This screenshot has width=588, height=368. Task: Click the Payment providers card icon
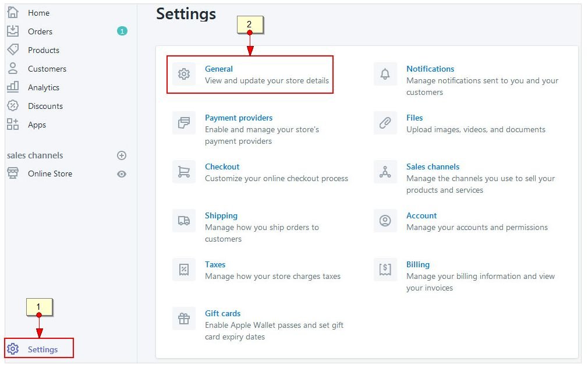[184, 123]
